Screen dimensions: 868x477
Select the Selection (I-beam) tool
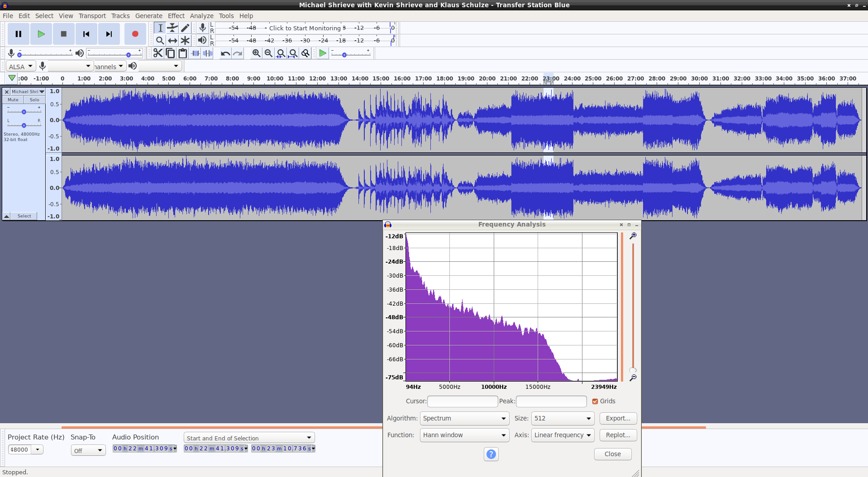tap(160, 28)
